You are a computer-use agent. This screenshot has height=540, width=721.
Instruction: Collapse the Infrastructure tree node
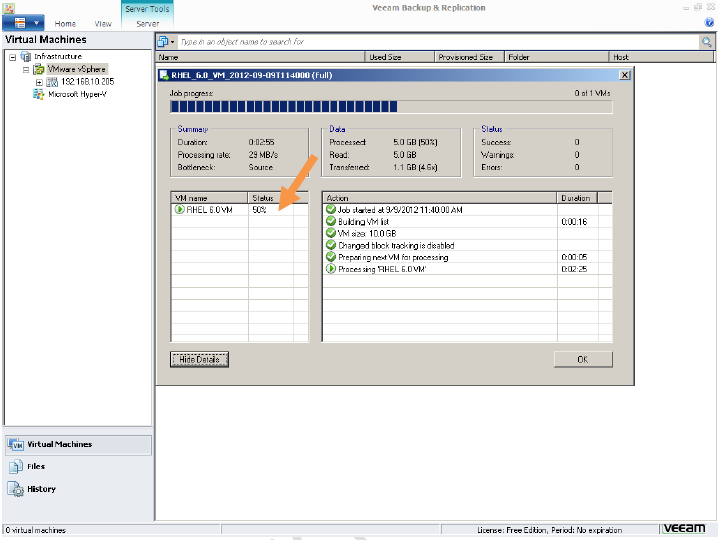click(x=13, y=57)
